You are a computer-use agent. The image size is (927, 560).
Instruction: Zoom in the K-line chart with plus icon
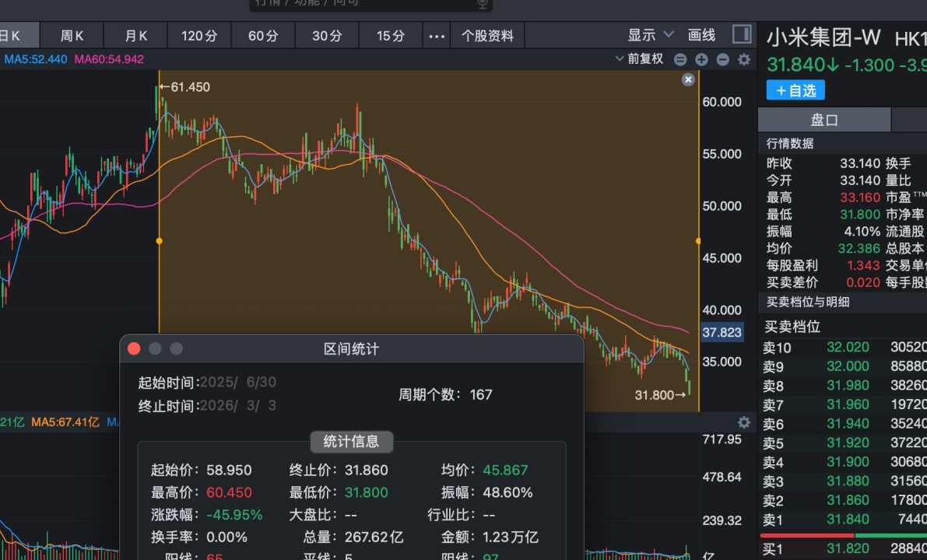(x=701, y=59)
